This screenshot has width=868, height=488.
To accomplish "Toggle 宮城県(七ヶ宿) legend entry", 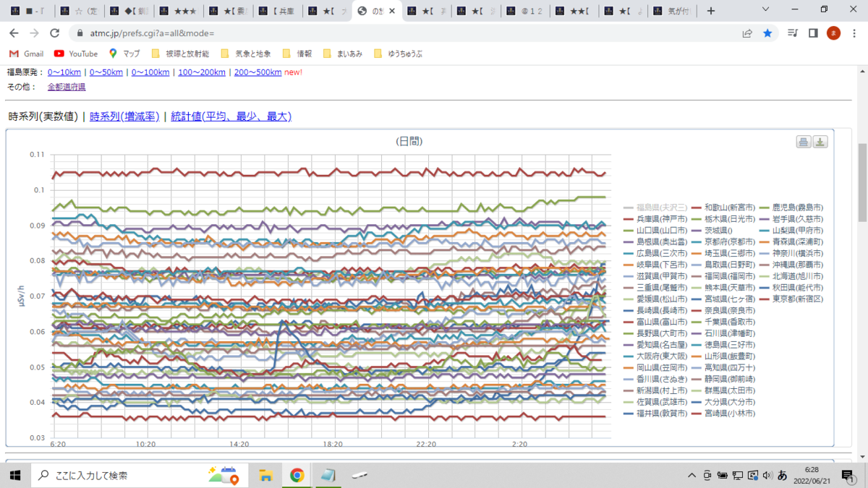I will coord(722,299).
